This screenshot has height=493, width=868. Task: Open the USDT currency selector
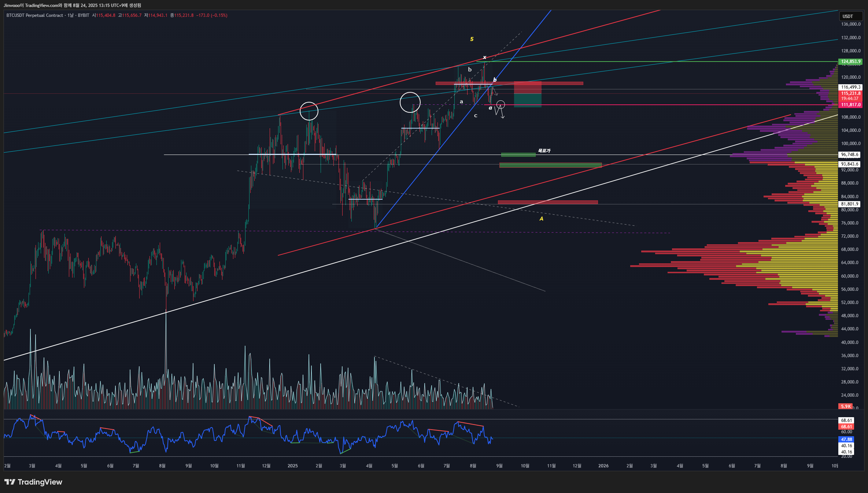[850, 16]
